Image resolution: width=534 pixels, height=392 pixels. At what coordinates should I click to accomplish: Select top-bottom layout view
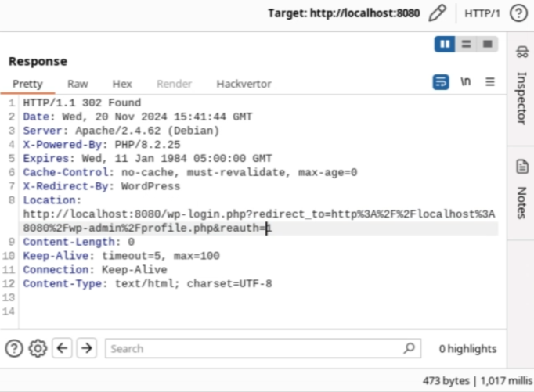point(466,44)
